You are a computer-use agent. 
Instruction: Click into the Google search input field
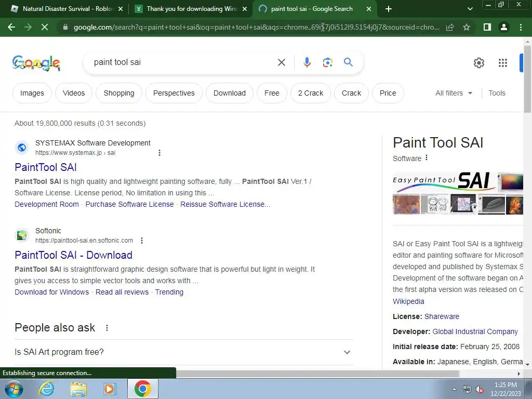[x=183, y=62]
